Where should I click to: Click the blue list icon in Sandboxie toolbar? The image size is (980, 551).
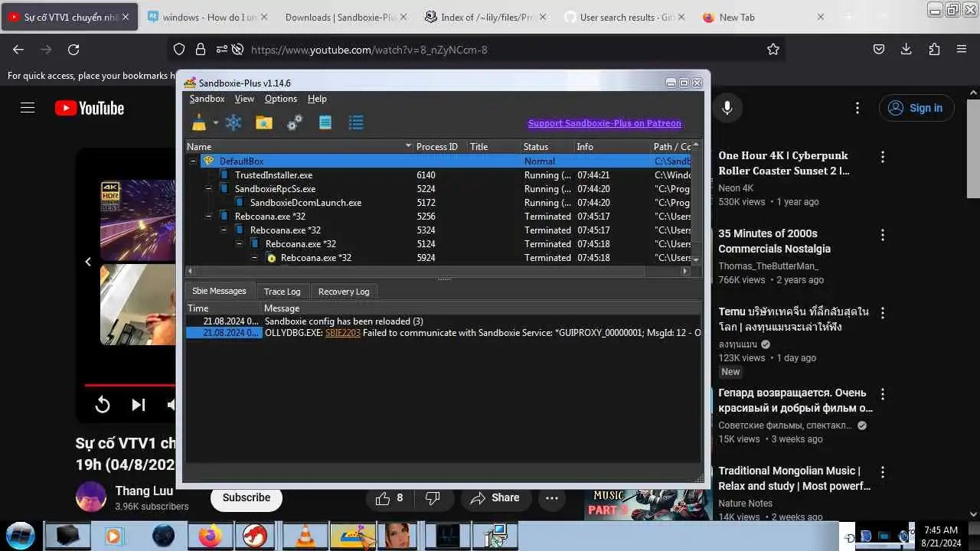point(356,122)
